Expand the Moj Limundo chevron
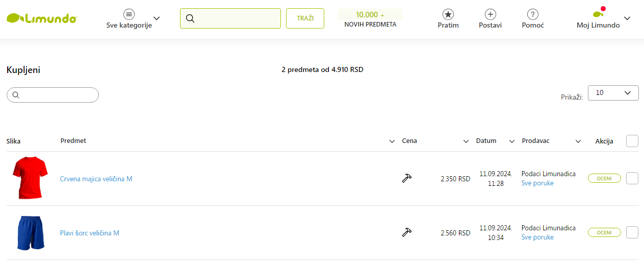644x264 pixels. tap(627, 18)
